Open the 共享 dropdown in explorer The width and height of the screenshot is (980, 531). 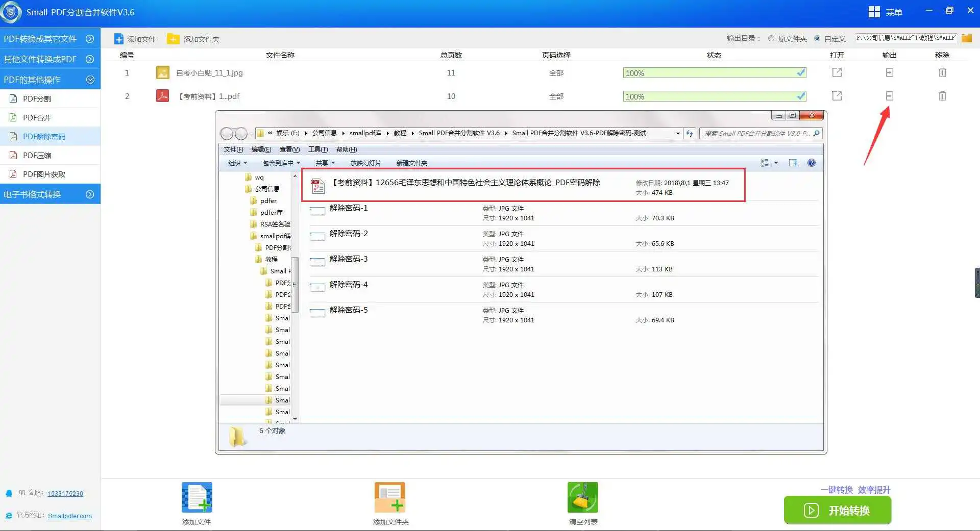click(x=325, y=163)
